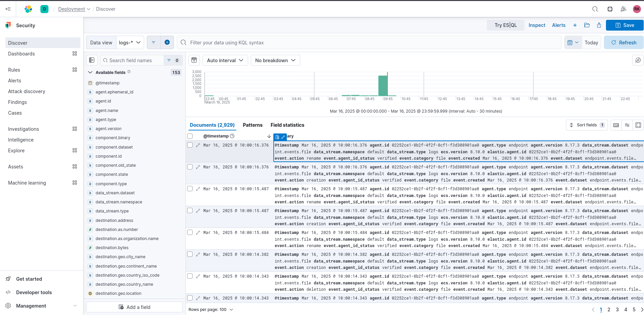Viewport: 644px width, 315px height.
Task: Expand document row at 10:00:15.484
Action: 198,233
